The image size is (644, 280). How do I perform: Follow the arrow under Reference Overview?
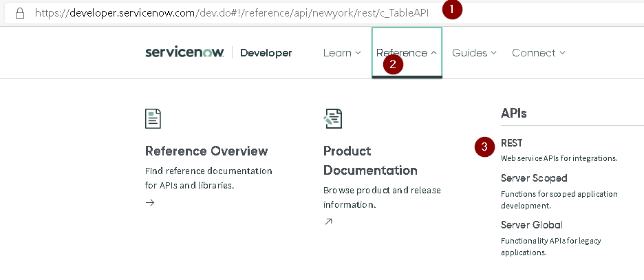pyautogui.click(x=150, y=202)
